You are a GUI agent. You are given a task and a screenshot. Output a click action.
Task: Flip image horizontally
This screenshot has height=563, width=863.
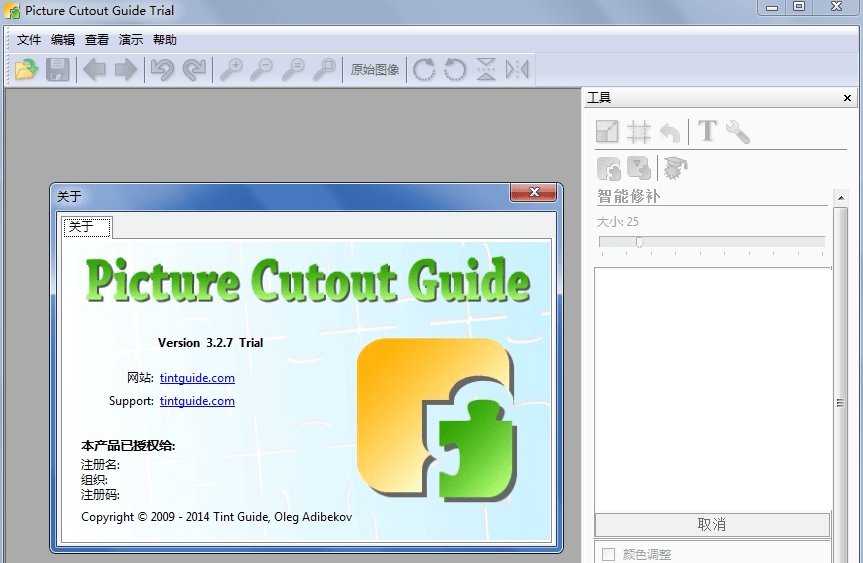click(x=517, y=69)
